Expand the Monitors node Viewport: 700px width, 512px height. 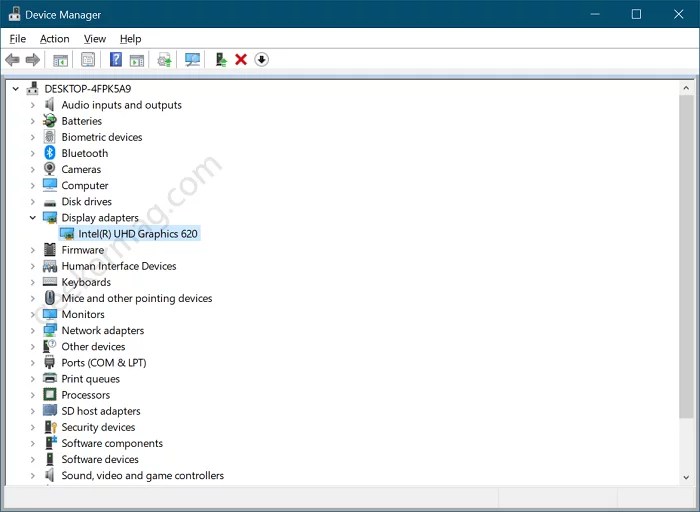pyautogui.click(x=33, y=314)
